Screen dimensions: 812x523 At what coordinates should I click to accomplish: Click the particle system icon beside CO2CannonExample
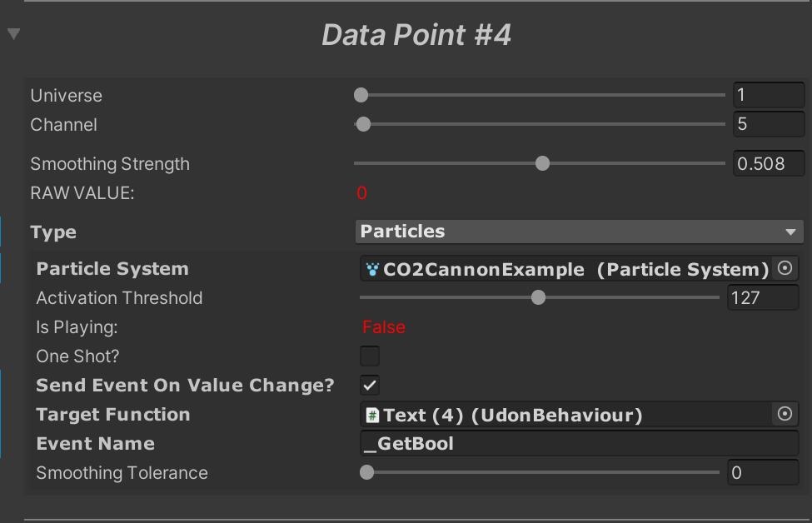coord(372,269)
